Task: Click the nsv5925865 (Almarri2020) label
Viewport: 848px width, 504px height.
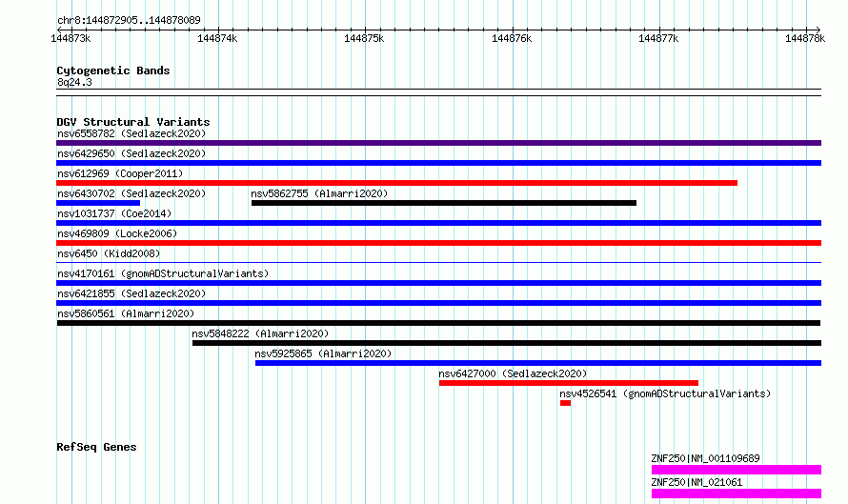Action: [323, 353]
